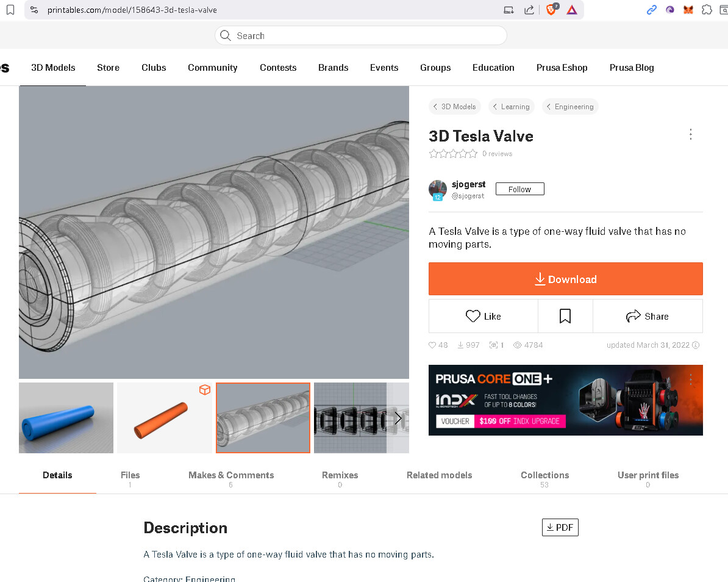The height and width of the screenshot is (582, 728).
Task: Click the heart Like button
Action: 483,316
